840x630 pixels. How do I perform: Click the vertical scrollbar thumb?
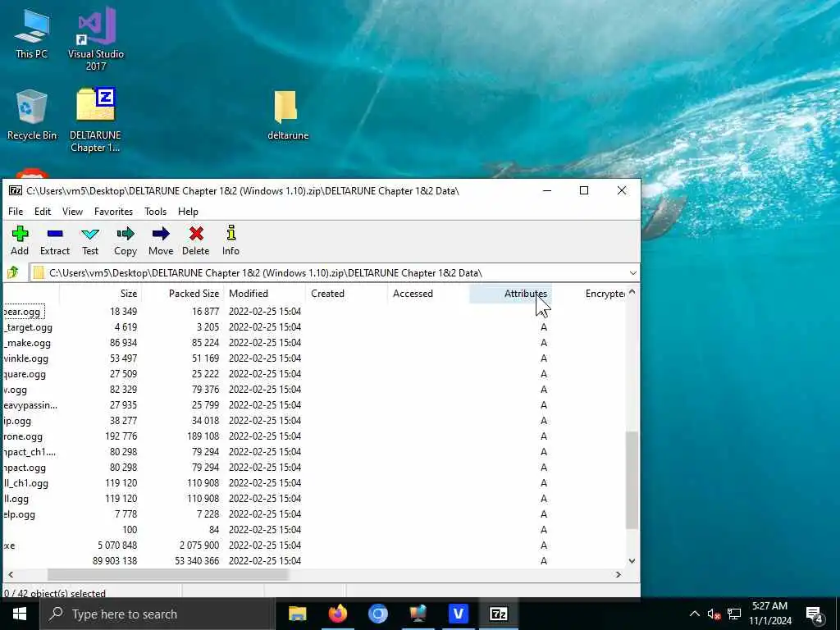[x=632, y=480]
